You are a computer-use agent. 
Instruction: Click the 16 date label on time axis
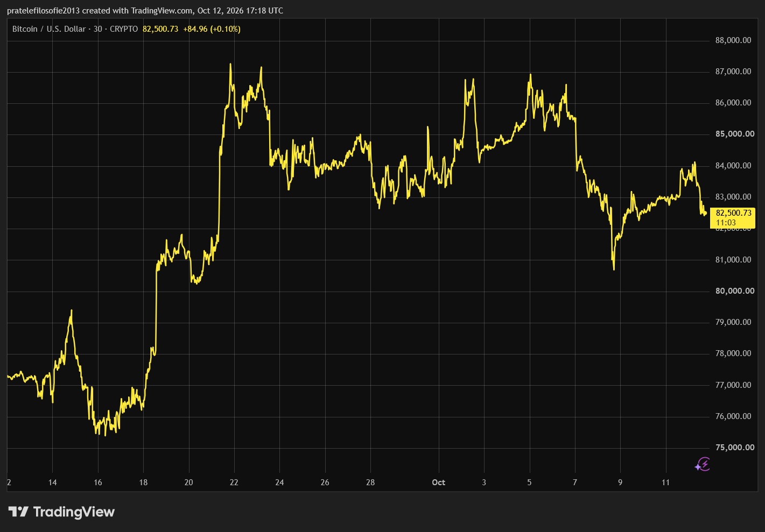point(98,483)
